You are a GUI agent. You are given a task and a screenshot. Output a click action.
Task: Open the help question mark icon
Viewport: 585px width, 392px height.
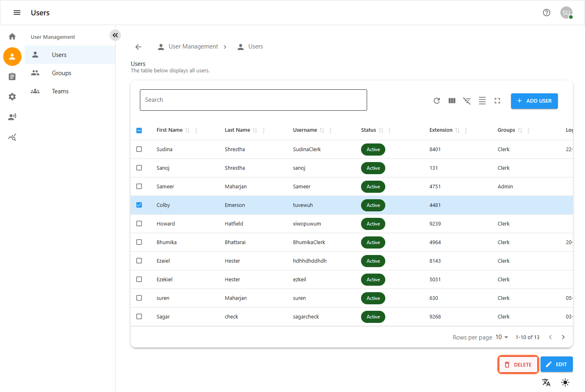pos(547,13)
